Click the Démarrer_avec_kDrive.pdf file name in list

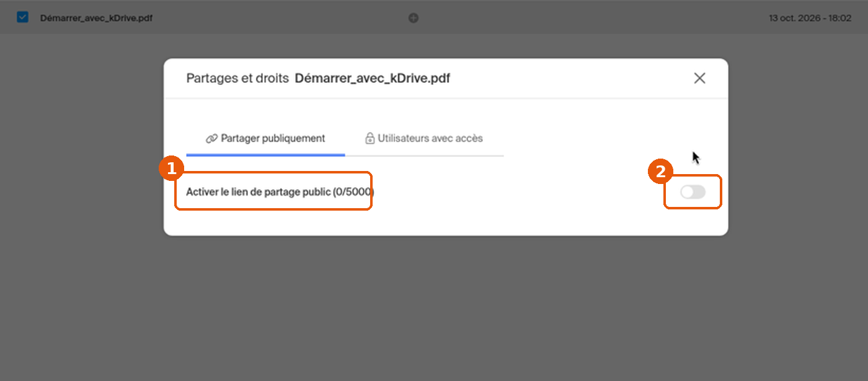96,18
